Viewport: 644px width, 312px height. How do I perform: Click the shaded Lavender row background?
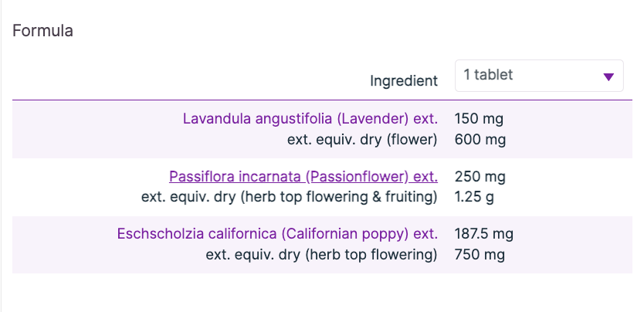pos(93,130)
